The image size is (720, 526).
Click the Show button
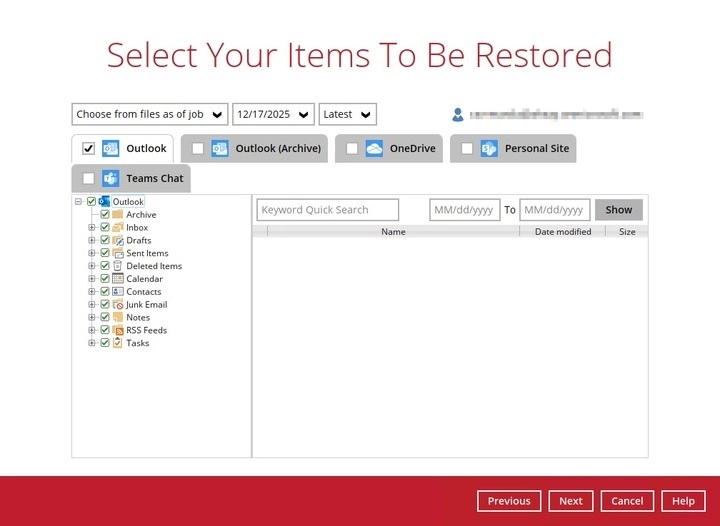tap(618, 210)
